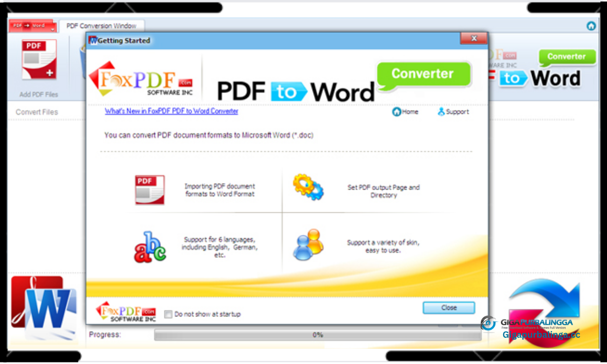
Task: Click FoxPDF logo at dialog footer
Action: (x=126, y=312)
